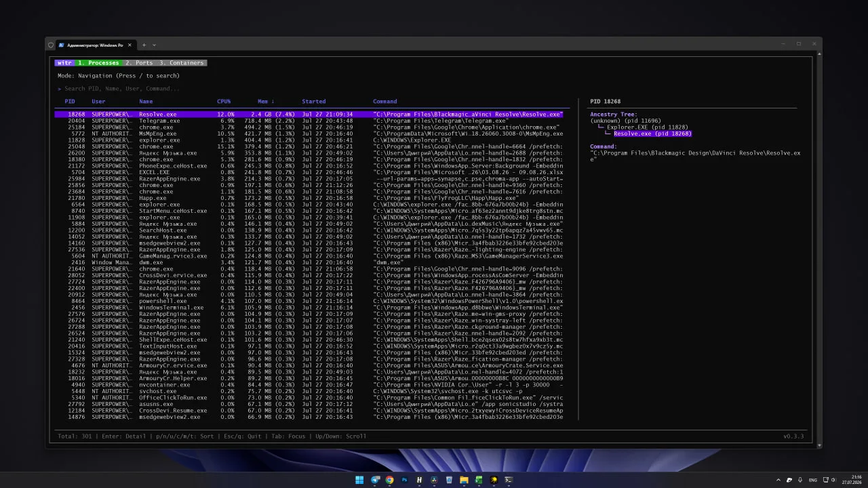This screenshot has width=868, height=488.
Task: Click the microphone icon in the system tray
Action: tap(801, 480)
